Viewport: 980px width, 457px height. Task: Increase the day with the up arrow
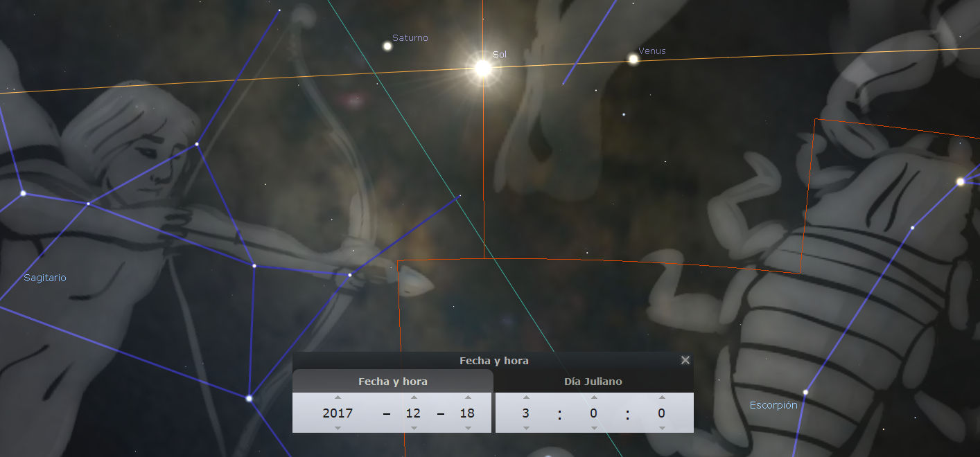pyautogui.click(x=468, y=397)
